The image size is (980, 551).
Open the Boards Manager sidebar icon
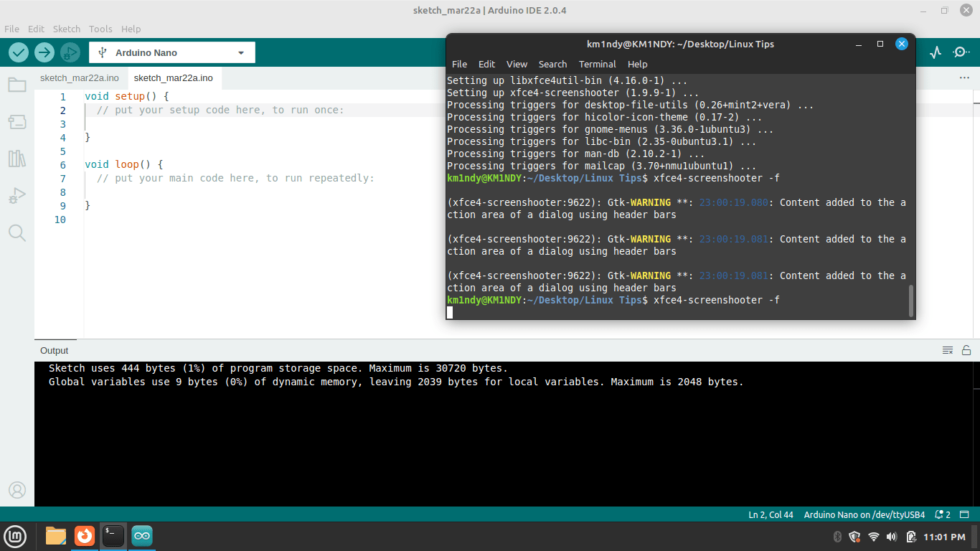[17, 122]
